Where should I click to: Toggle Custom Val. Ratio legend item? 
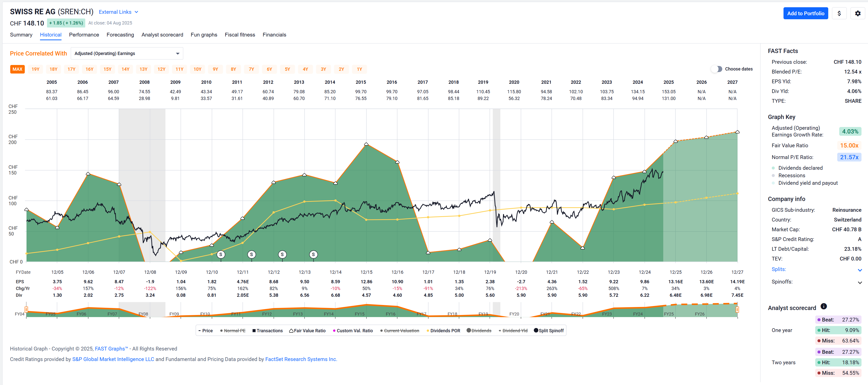tap(353, 330)
